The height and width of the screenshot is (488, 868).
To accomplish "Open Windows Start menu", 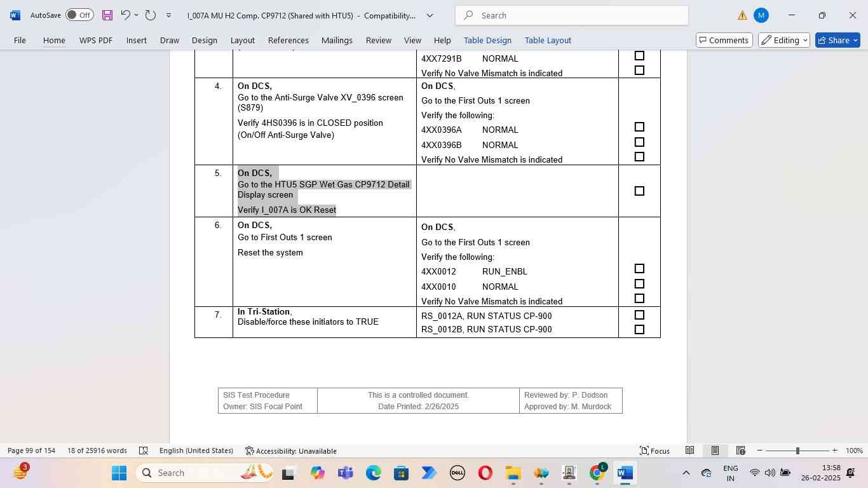I will coord(119,473).
